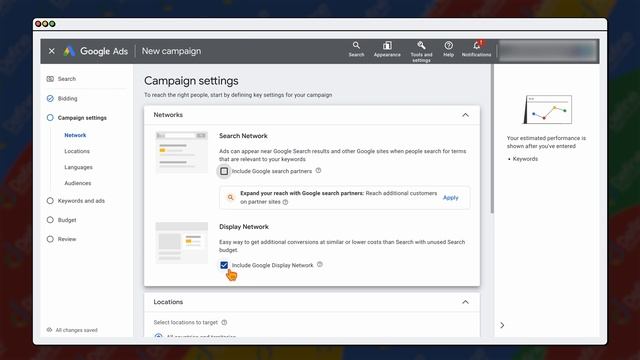Open the Appearance menu
The image size is (640, 360).
coord(387,49)
